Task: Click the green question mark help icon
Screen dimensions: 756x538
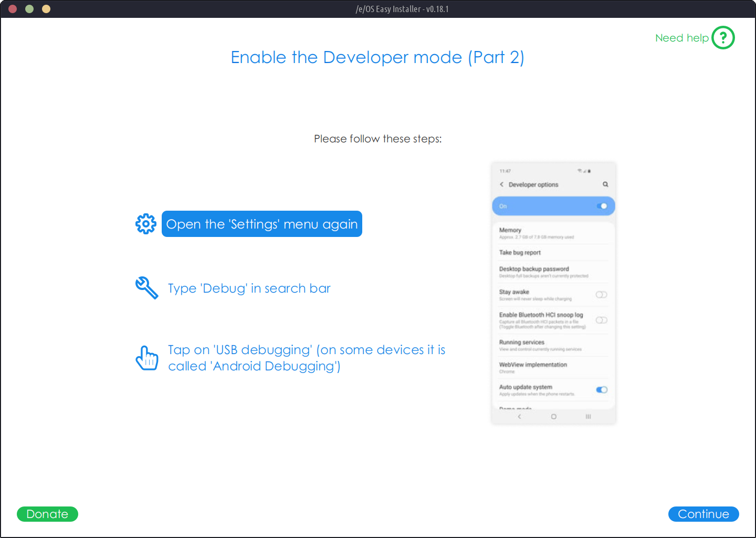Action: tap(723, 38)
